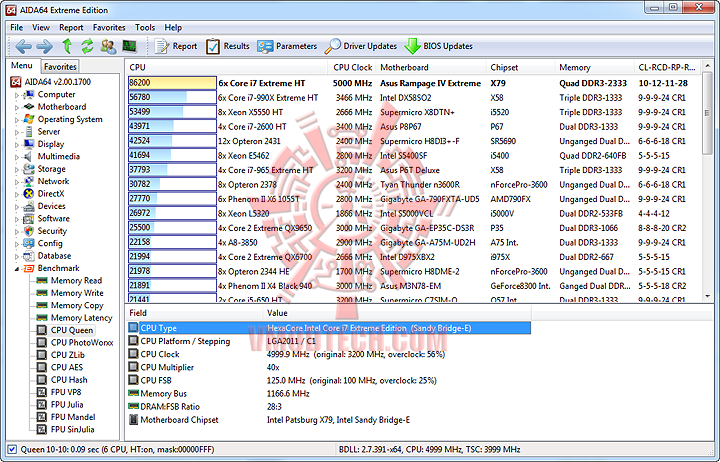Click the Results toolbar button
Screen dimensions: 720x462
[227, 46]
